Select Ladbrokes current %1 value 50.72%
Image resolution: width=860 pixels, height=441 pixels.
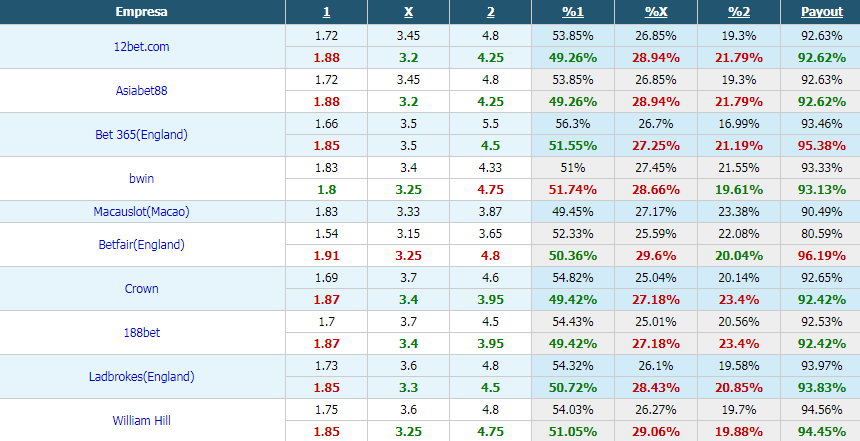coord(573,388)
